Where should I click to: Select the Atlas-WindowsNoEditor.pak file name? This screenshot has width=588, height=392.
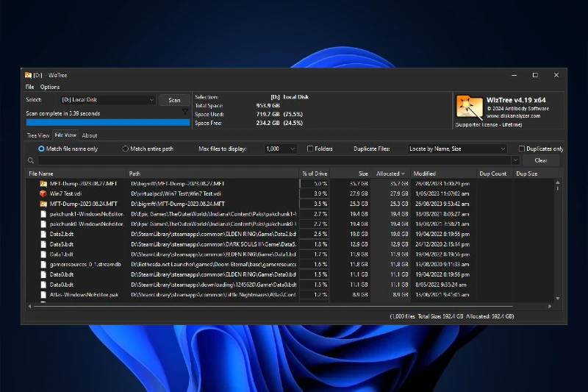tap(84, 295)
